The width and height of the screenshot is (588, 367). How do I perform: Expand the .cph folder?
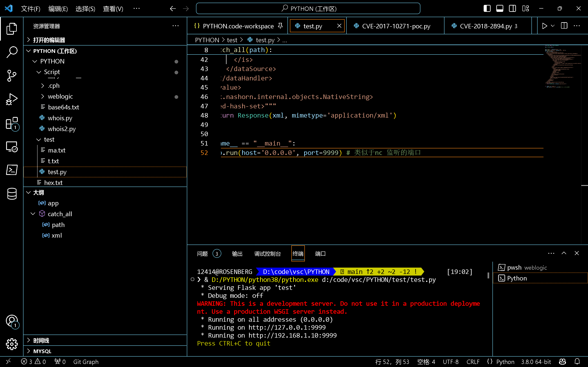[43, 86]
